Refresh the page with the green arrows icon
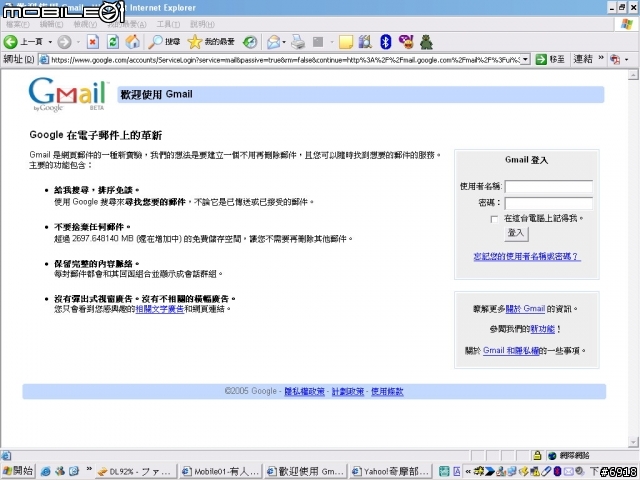The height and width of the screenshot is (480, 640). coord(113,42)
